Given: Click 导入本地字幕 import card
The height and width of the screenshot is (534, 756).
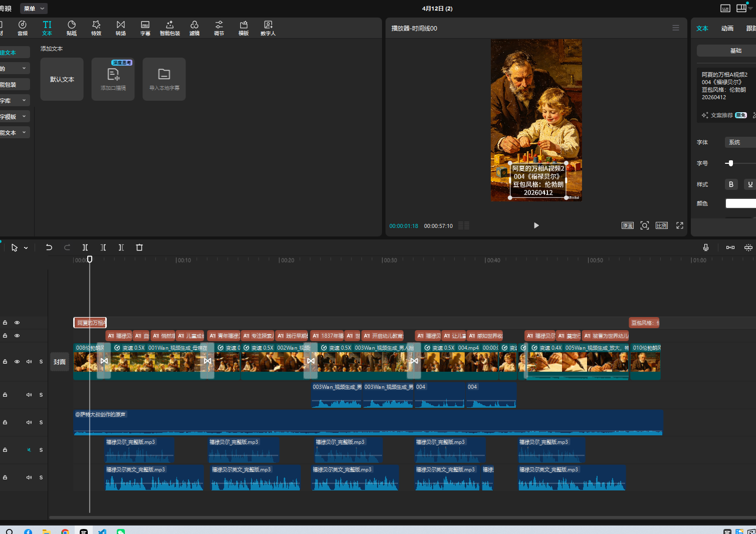Looking at the screenshot, I should click(164, 79).
